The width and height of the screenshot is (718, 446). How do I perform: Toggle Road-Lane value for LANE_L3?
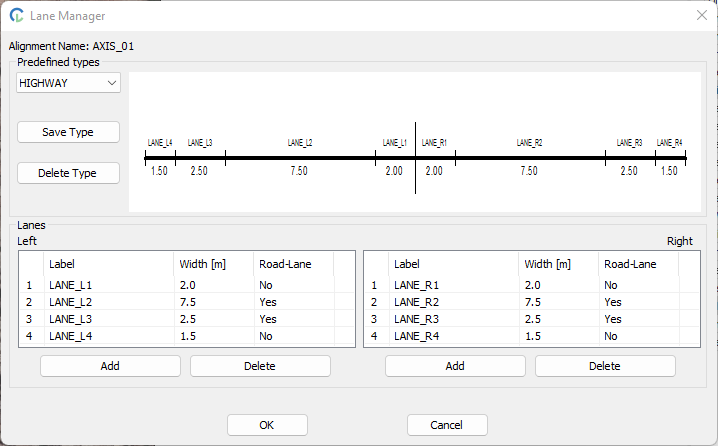click(x=292, y=319)
